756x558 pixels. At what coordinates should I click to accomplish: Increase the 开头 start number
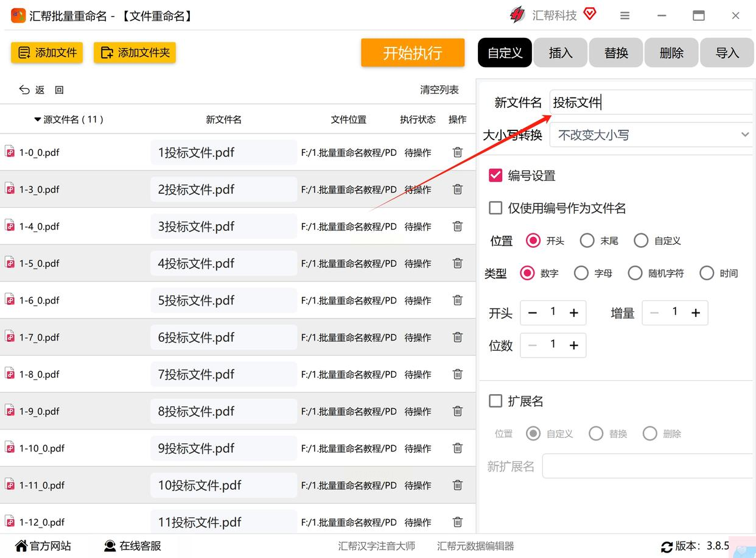573,313
